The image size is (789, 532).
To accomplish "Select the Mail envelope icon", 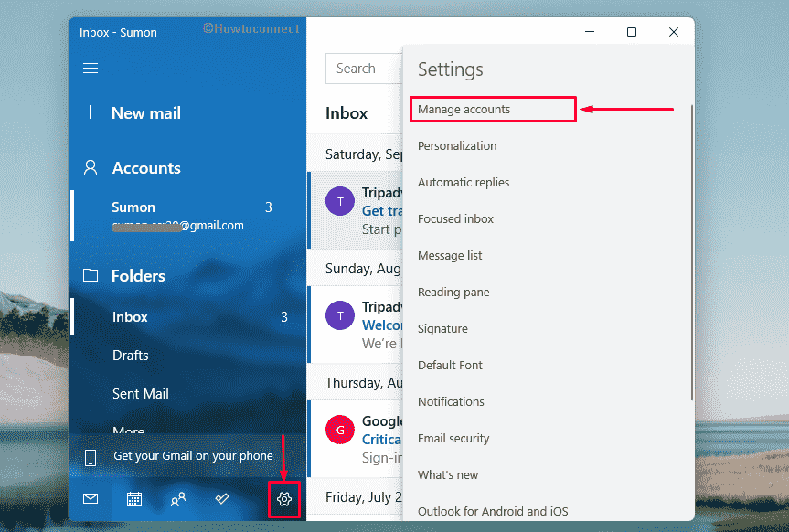I will pos(90,498).
